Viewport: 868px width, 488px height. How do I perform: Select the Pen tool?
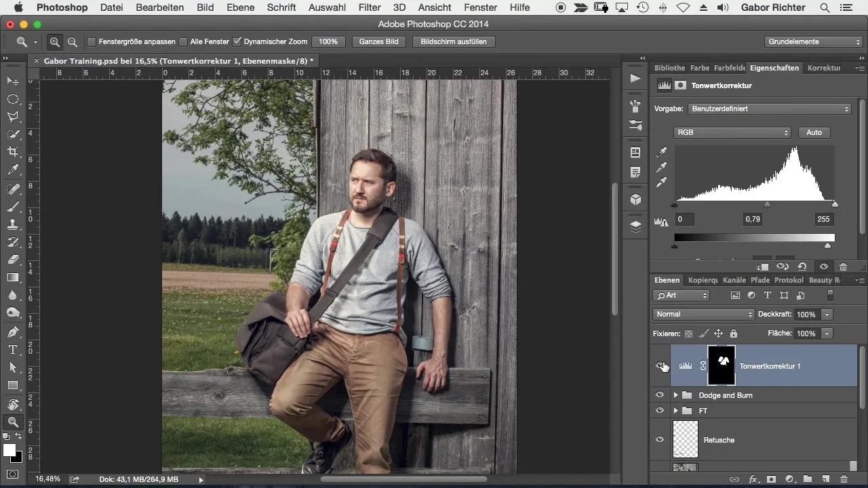[13, 332]
